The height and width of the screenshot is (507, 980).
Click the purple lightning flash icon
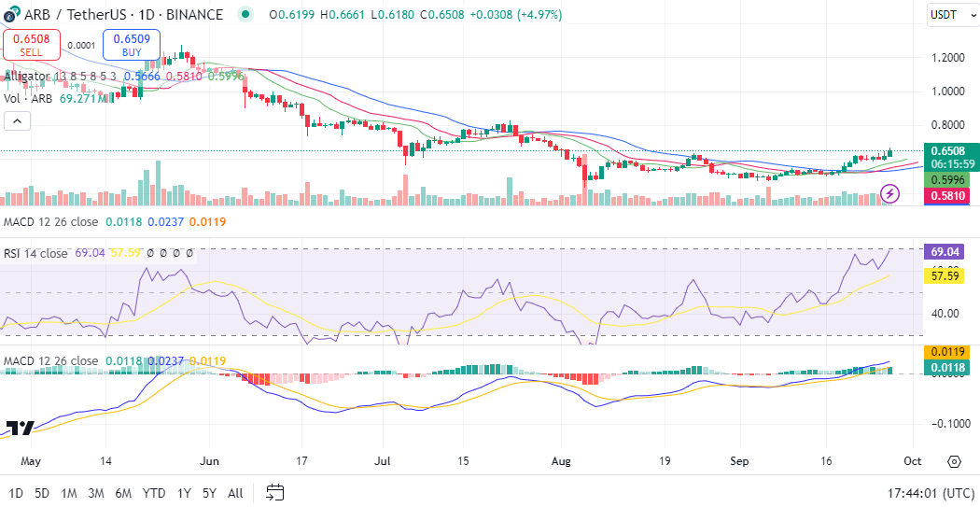(x=890, y=194)
